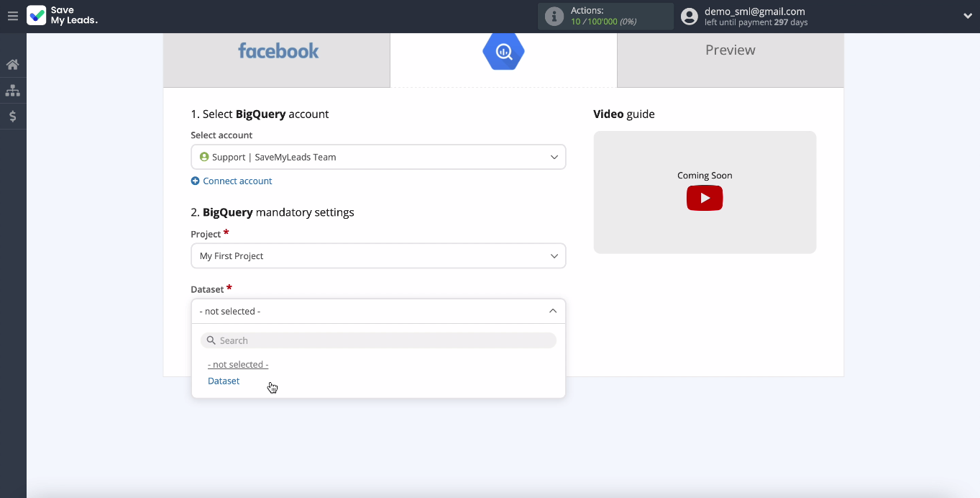Click the Save My Leads. brand text

point(74,15)
